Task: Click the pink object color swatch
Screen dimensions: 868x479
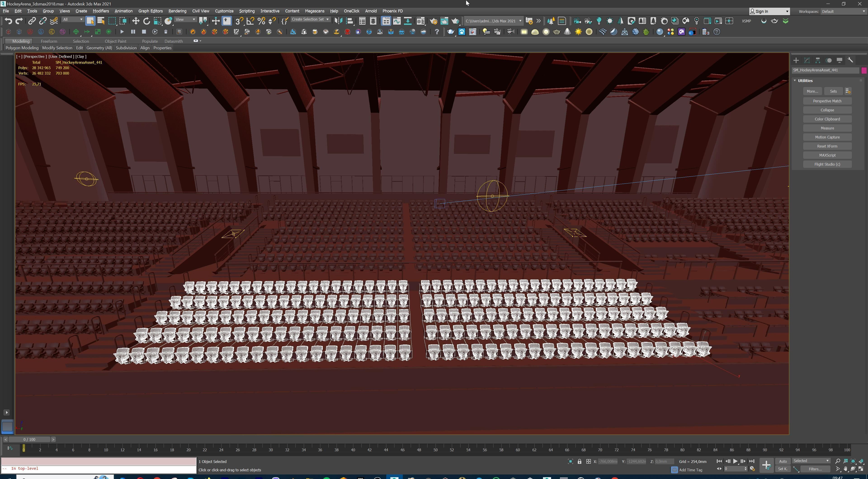Action: click(864, 70)
